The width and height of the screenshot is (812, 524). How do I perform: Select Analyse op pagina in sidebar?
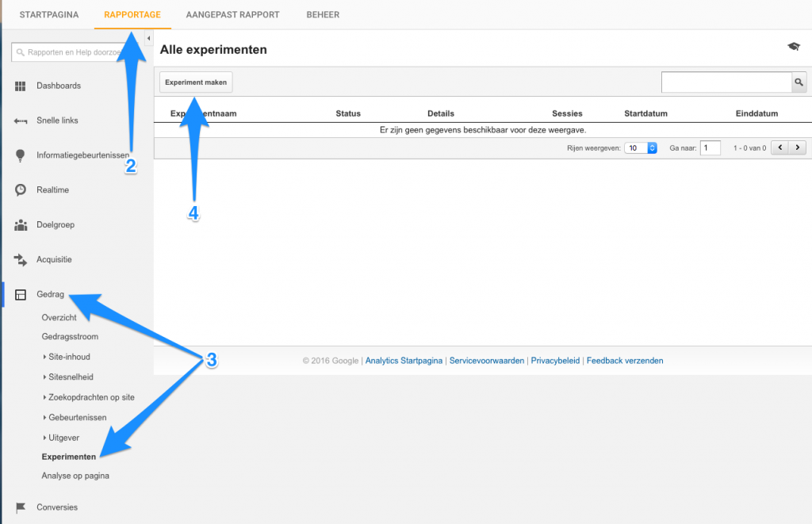[x=75, y=476]
